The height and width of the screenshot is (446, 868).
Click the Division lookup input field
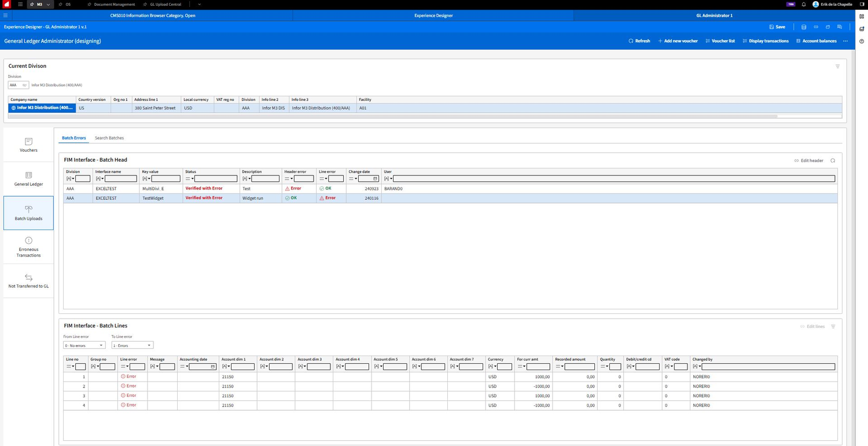point(19,85)
